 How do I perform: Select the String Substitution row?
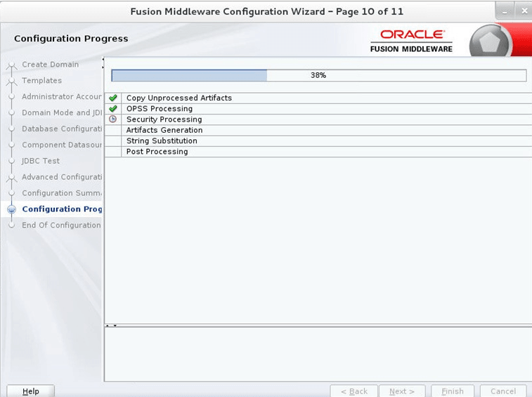click(318, 141)
